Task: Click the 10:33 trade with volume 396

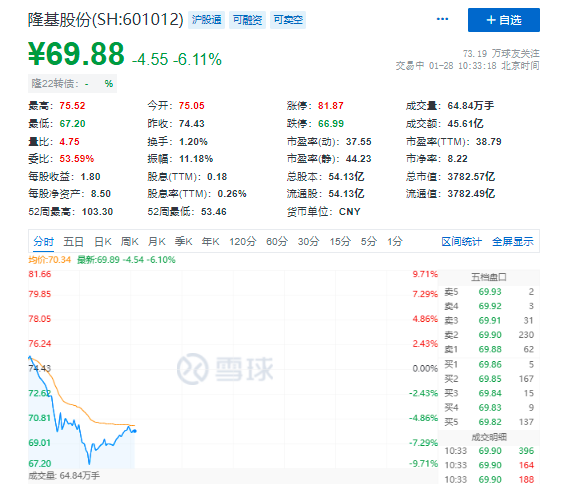Action: 489,451
